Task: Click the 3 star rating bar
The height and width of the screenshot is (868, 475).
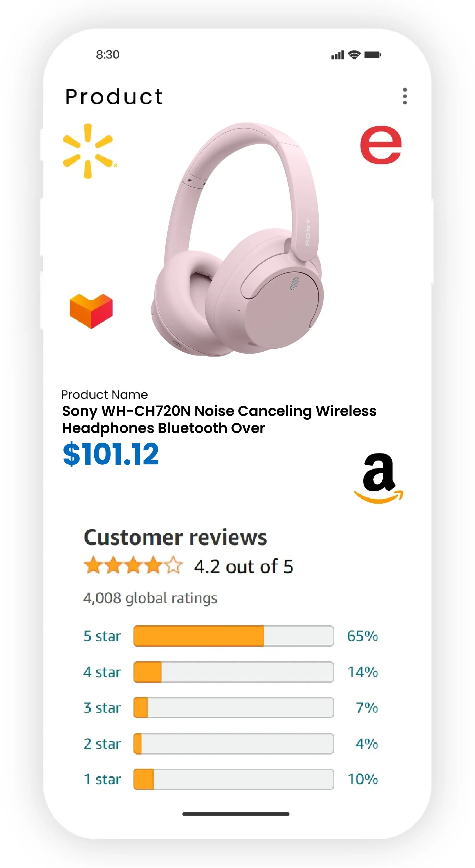Action: 234,708
